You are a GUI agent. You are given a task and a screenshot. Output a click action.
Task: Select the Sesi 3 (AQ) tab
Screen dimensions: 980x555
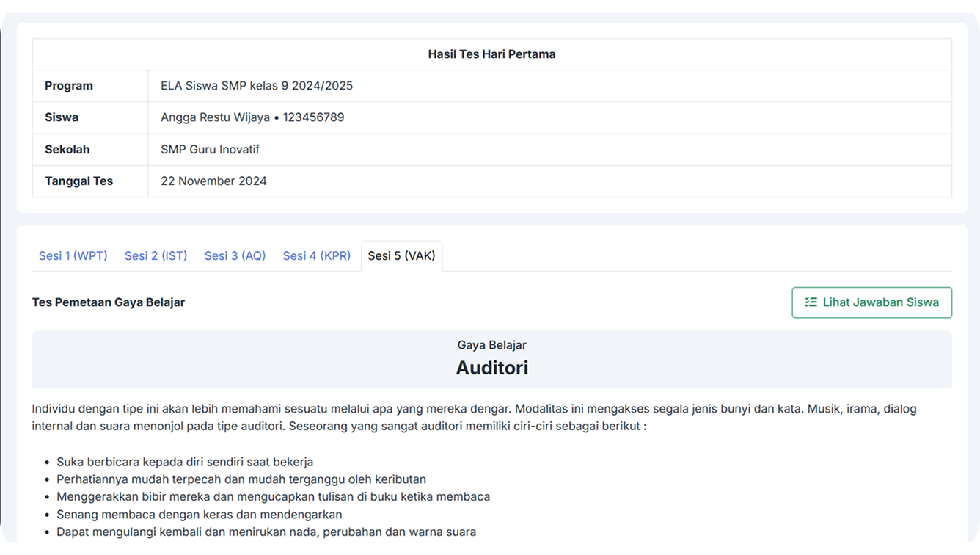coord(235,255)
